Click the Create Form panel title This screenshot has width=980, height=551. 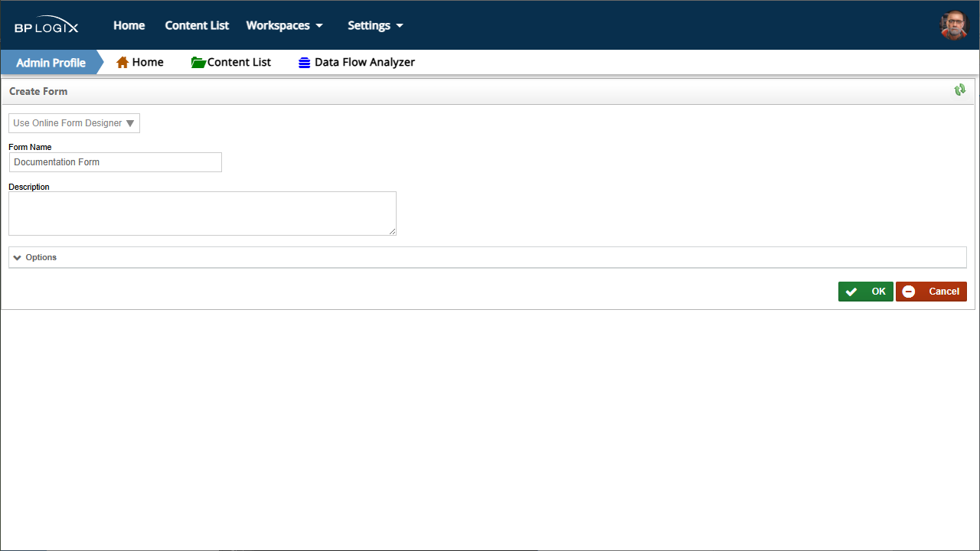click(x=38, y=91)
